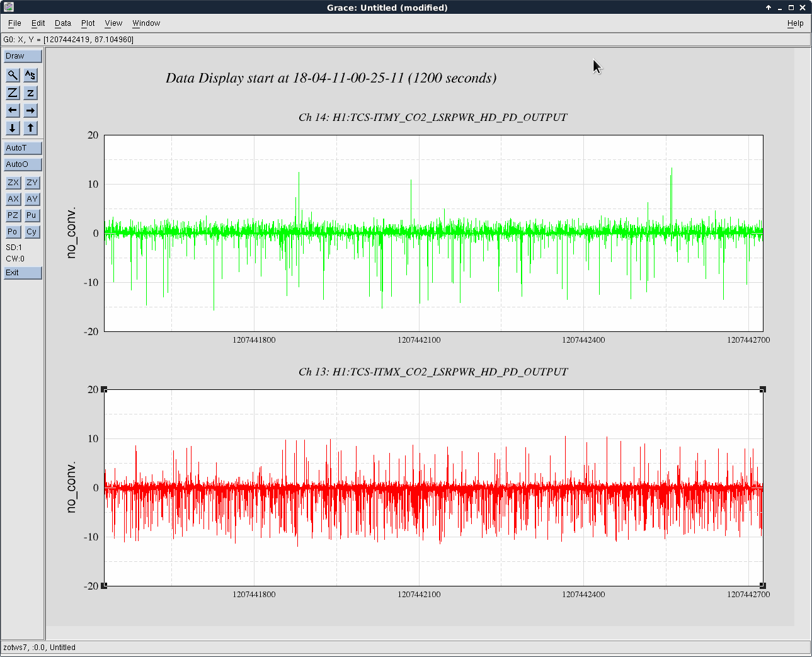Click the small z zoom-out icon
Image resolution: width=812 pixels, height=657 pixels.
(30, 93)
